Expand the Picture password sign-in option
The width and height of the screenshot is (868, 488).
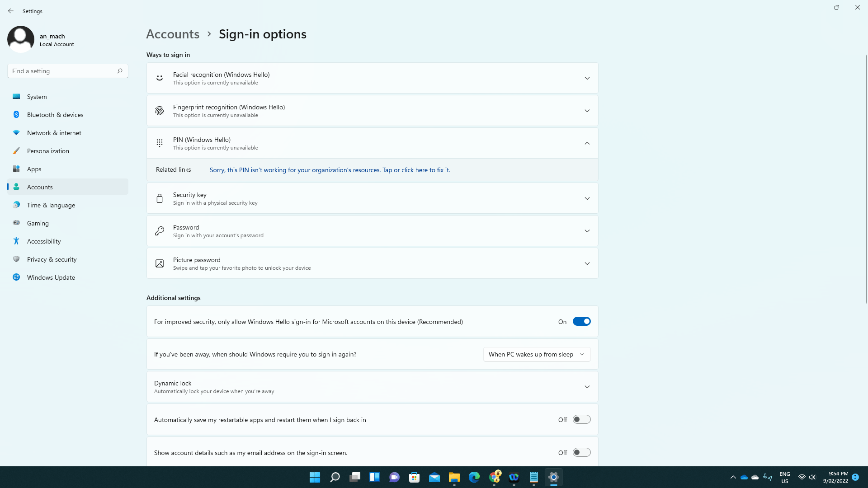[x=587, y=263]
